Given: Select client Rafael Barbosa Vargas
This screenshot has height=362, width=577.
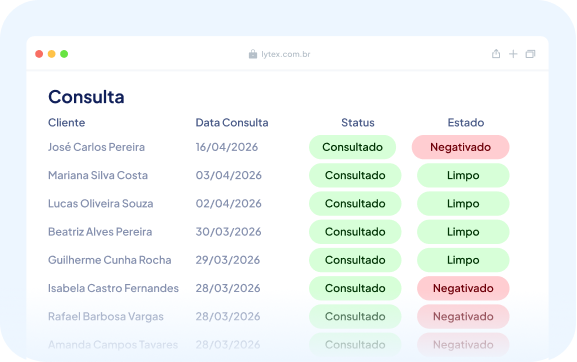Looking at the screenshot, I should click(106, 316).
